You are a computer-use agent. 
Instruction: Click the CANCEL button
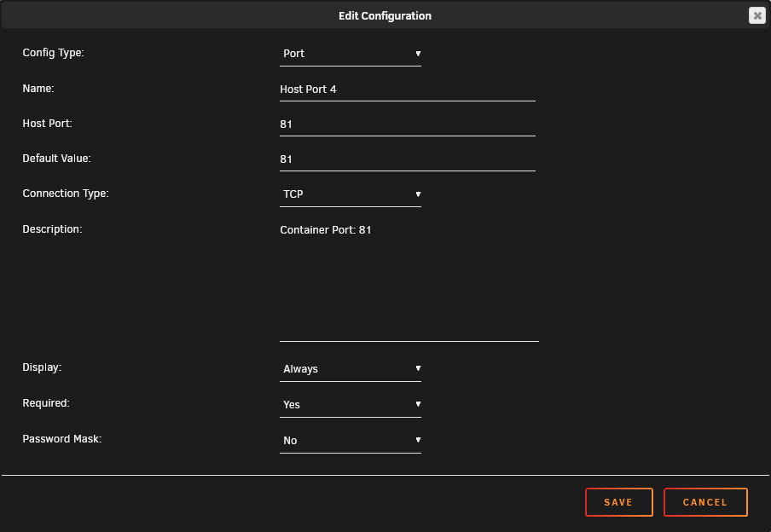(x=705, y=502)
